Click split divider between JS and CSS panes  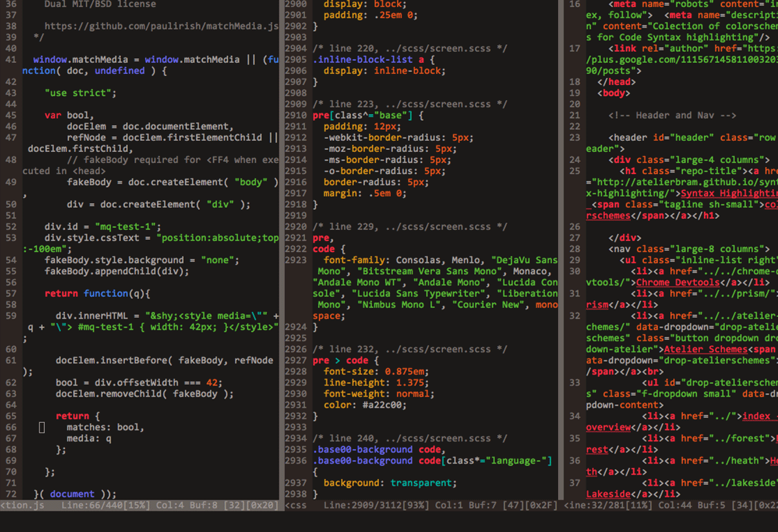point(282,249)
